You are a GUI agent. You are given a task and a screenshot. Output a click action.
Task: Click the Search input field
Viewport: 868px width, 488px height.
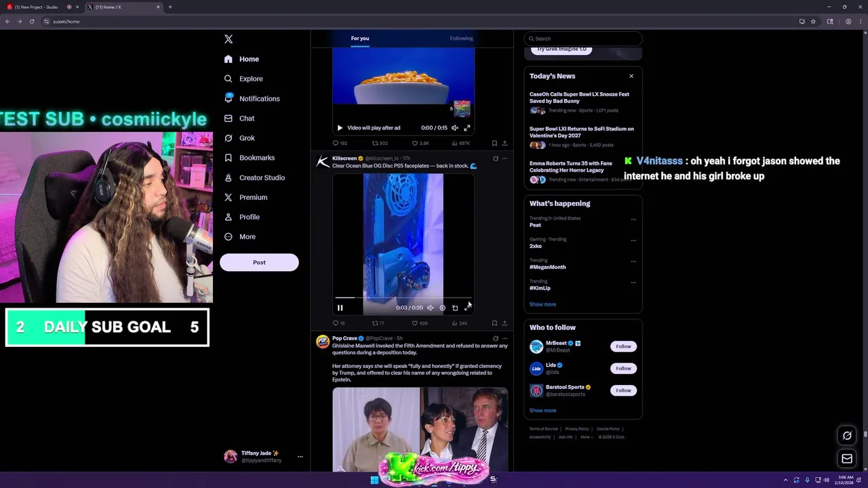click(583, 39)
